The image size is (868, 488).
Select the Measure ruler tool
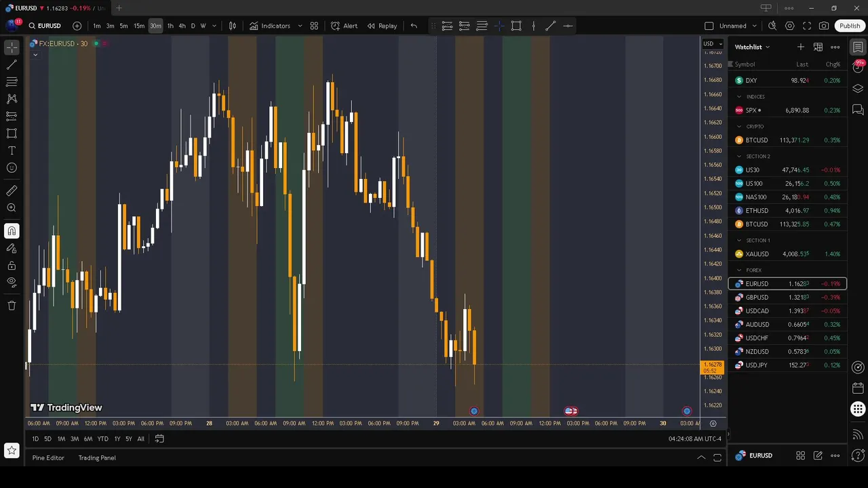point(12,191)
